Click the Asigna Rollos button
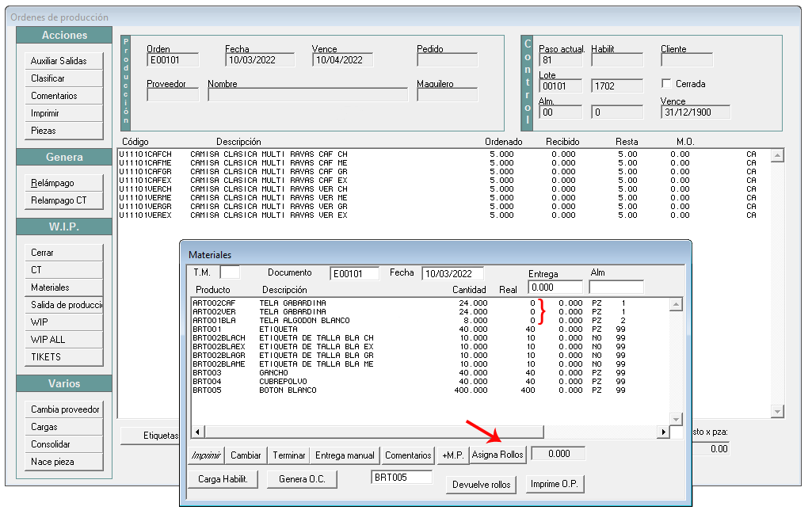The image size is (812, 514). pyautogui.click(x=497, y=455)
